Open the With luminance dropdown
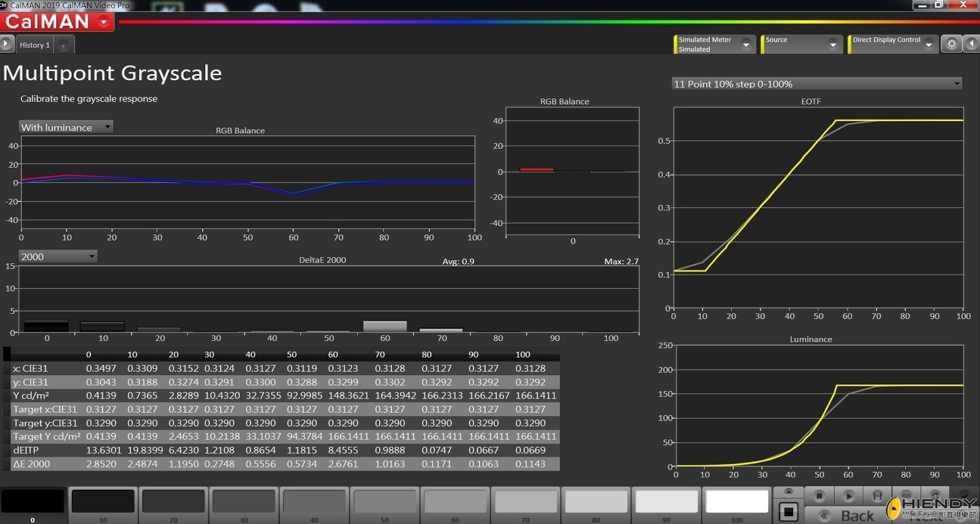The width and height of the screenshot is (980, 524). coord(107,127)
